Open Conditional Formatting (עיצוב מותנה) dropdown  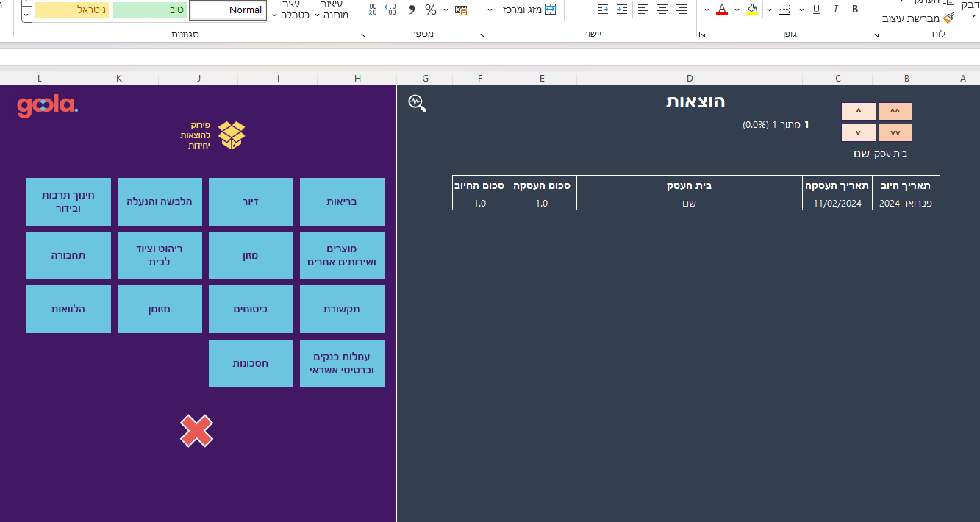[332, 10]
